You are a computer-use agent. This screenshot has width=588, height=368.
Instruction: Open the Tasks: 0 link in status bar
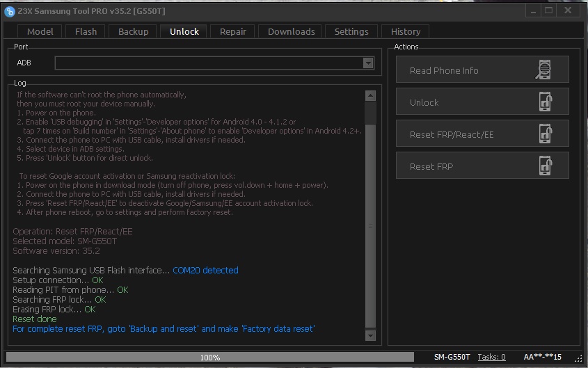click(x=491, y=357)
